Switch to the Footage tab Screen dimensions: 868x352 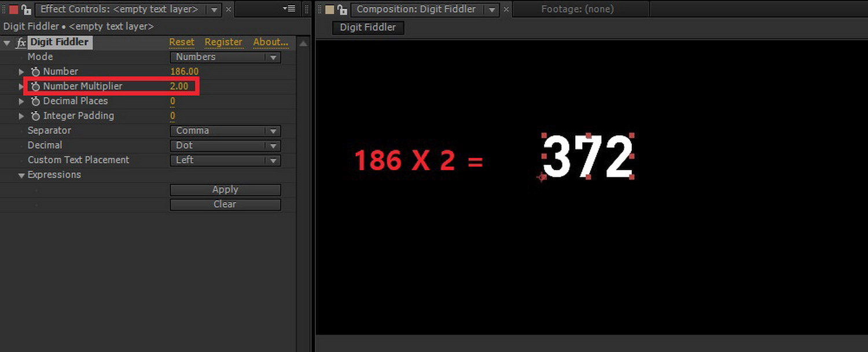579,9
